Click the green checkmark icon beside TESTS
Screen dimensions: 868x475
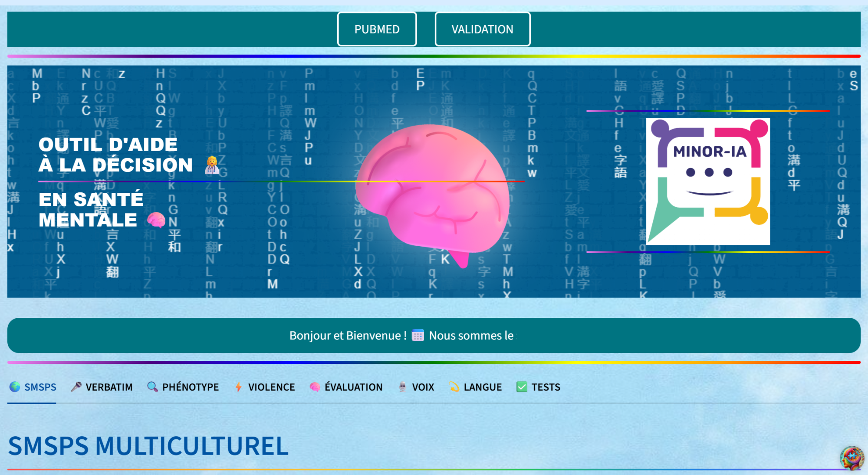pyautogui.click(x=522, y=386)
